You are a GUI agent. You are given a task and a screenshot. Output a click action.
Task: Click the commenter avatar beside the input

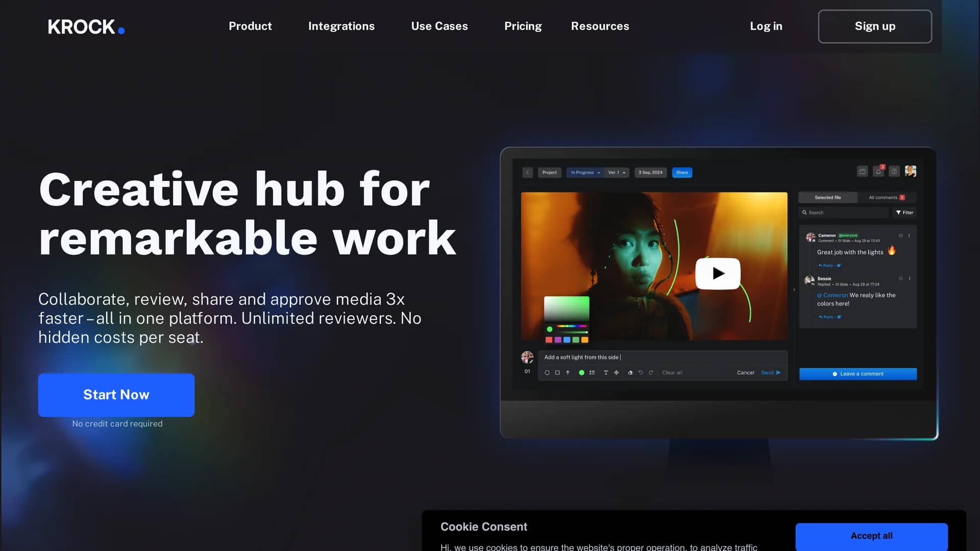point(527,357)
